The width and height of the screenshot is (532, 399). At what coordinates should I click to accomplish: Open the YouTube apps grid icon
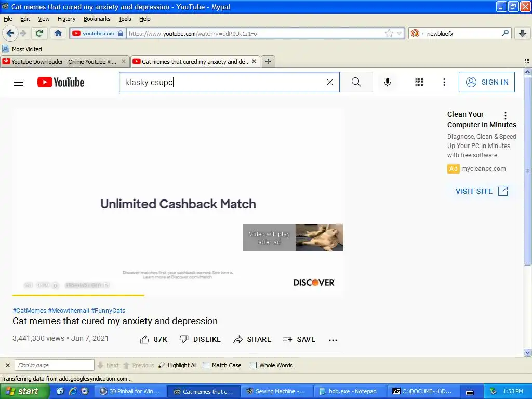click(419, 82)
